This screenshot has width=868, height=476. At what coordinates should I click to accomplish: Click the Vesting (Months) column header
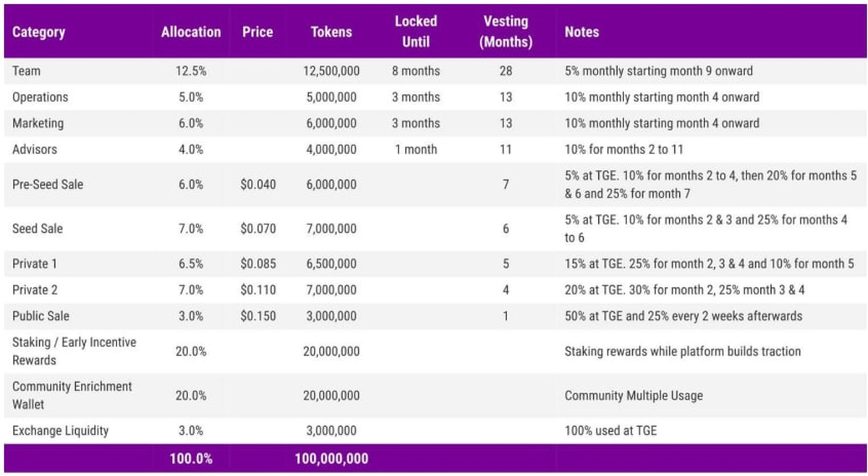(506, 32)
